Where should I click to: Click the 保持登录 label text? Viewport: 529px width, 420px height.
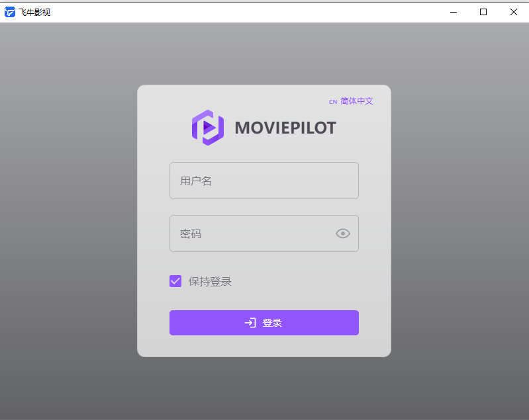pos(210,282)
